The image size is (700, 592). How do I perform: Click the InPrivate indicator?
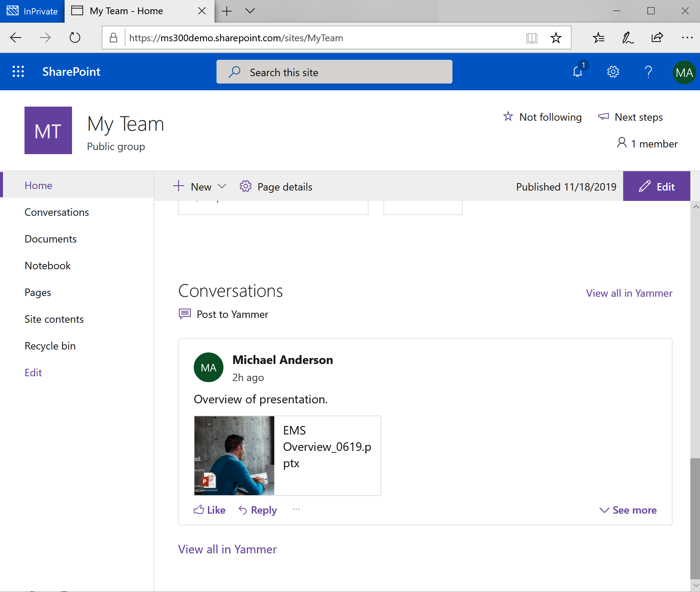click(x=32, y=11)
